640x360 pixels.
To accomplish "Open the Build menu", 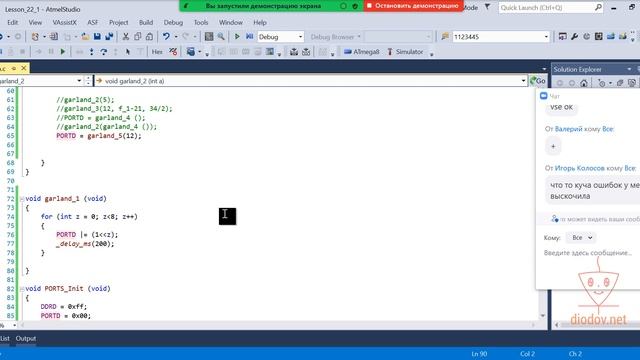I will pyautogui.click(x=146, y=22).
